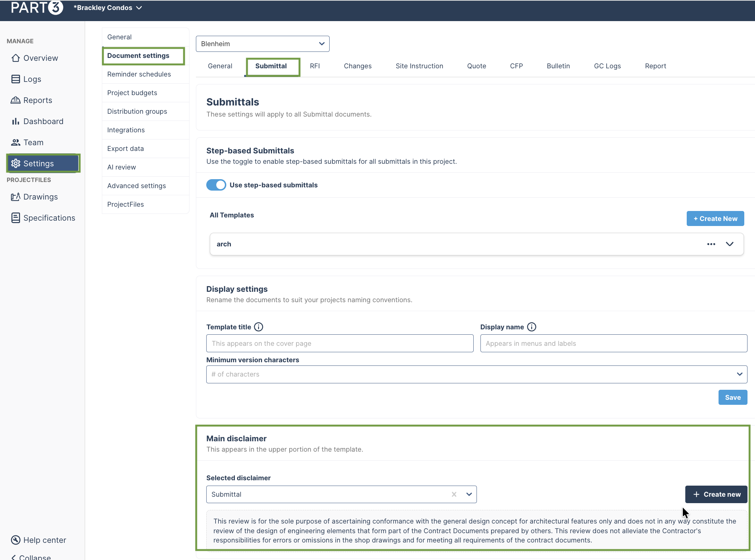Switch to the Changes tab
The height and width of the screenshot is (560, 755).
[358, 66]
